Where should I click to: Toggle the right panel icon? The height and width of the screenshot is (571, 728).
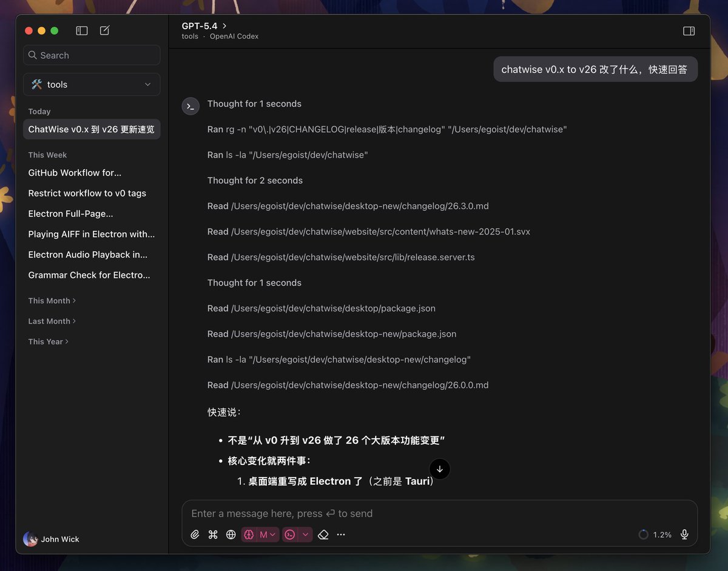pyautogui.click(x=689, y=31)
